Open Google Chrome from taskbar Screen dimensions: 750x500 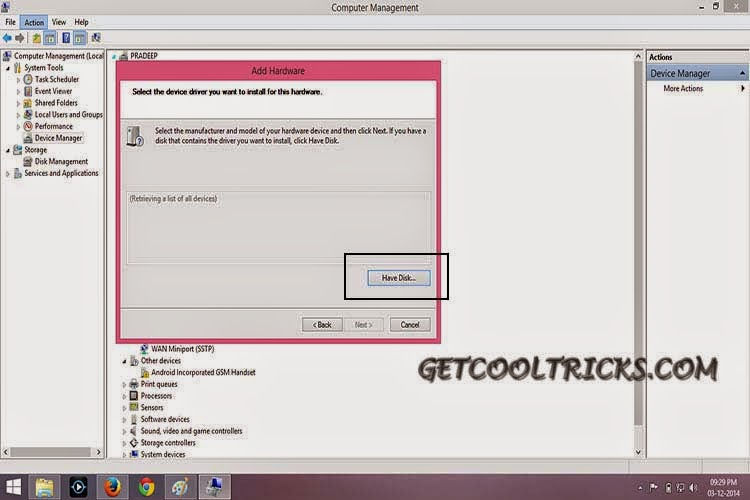(146, 487)
